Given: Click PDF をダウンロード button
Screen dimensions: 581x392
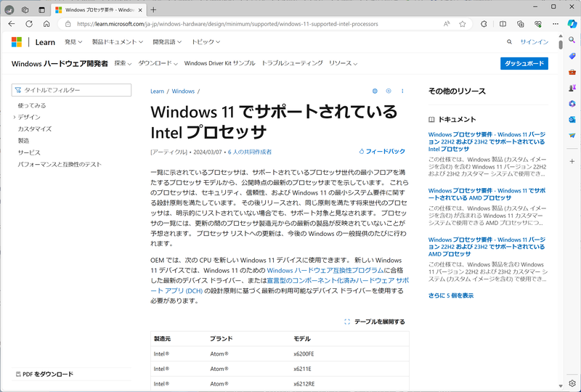Looking at the screenshot, I should 44,375.
